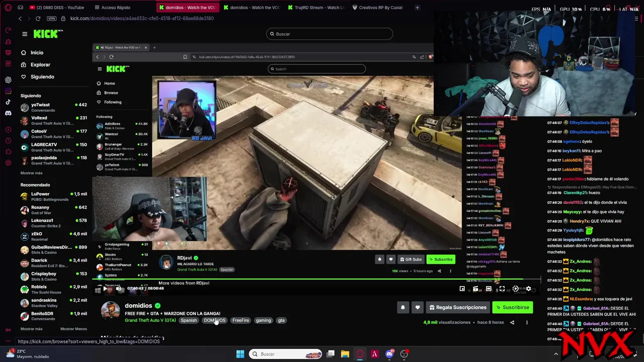
Task: Open the Opera GX main menu logo
Action: click(8, 8)
